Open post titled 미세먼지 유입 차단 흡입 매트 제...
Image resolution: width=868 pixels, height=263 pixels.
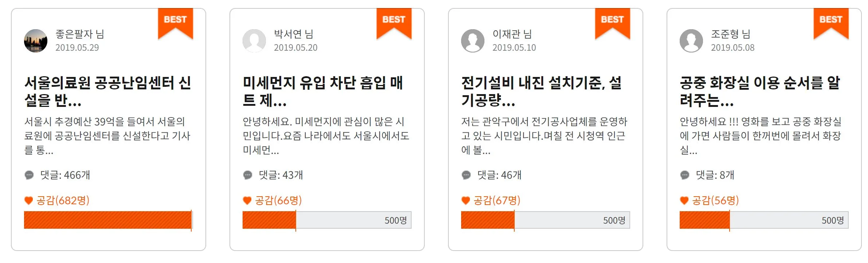click(x=323, y=92)
